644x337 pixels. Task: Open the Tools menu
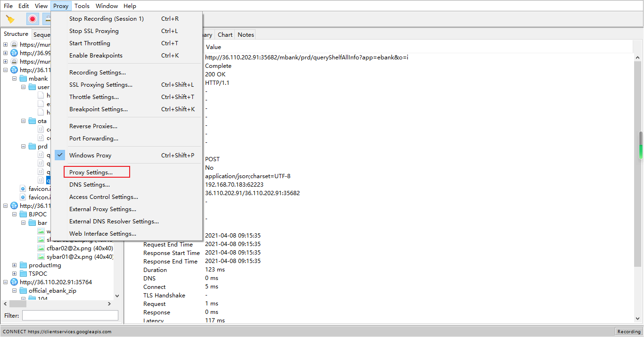click(82, 6)
